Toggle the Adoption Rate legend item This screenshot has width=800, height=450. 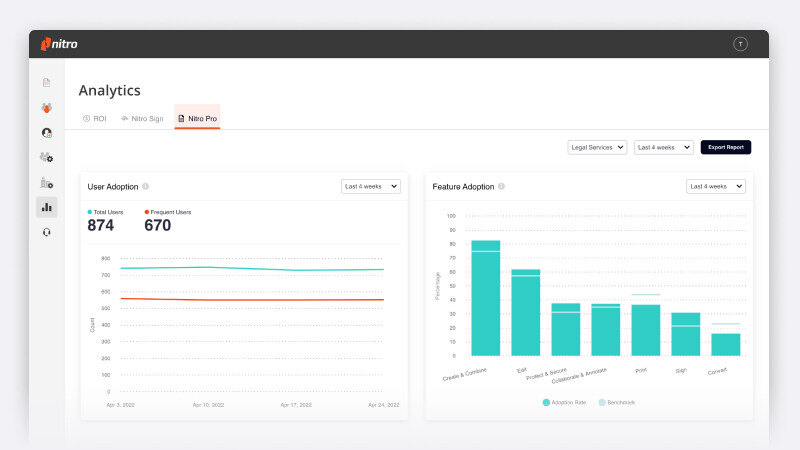(565, 402)
